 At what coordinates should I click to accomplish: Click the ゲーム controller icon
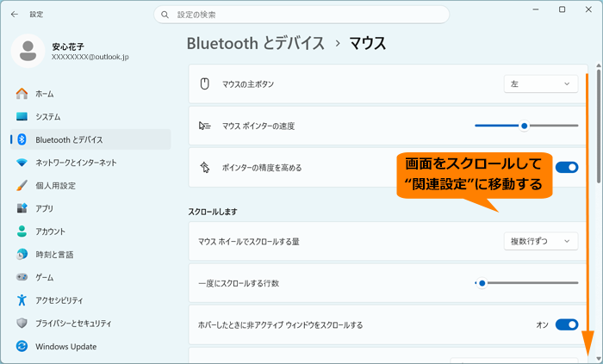[x=22, y=277]
